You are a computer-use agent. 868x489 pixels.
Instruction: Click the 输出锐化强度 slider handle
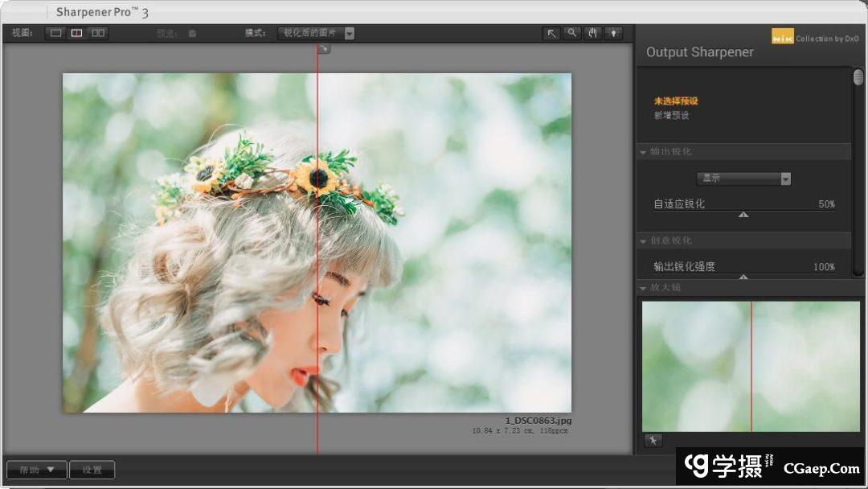click(x=743, y=277)
